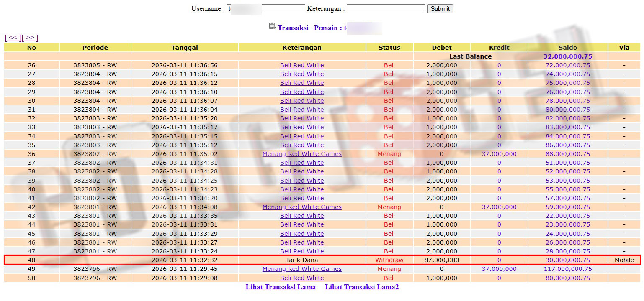644x301 pixels.
Task: Go to next page with >> link
Action: pos(30,38)
